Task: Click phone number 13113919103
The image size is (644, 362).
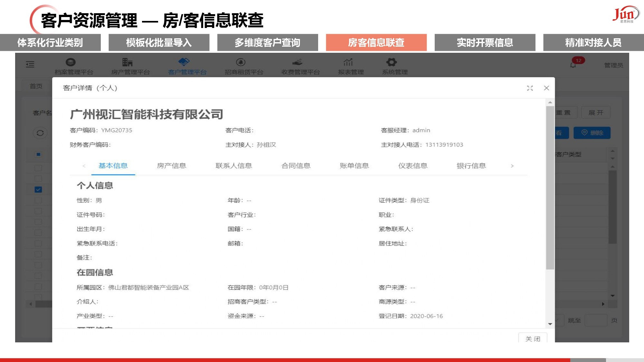Action: click(444, 145)
